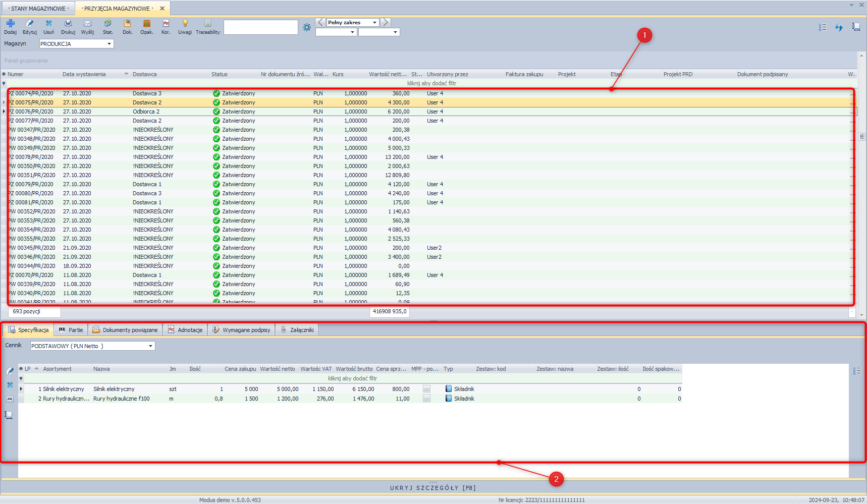Click the search input field in toolbar
867x504 pixels.
[260, 28]
